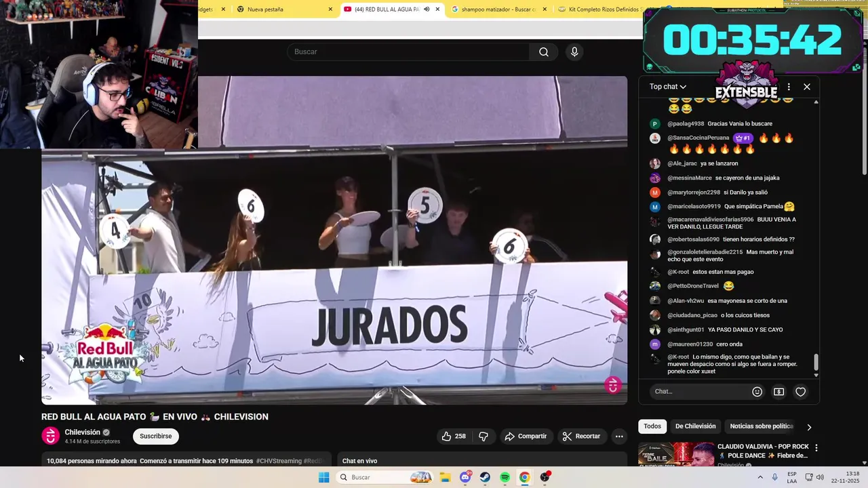Click the Suscribirse button
868x488 pixels.
pos(156,436)
